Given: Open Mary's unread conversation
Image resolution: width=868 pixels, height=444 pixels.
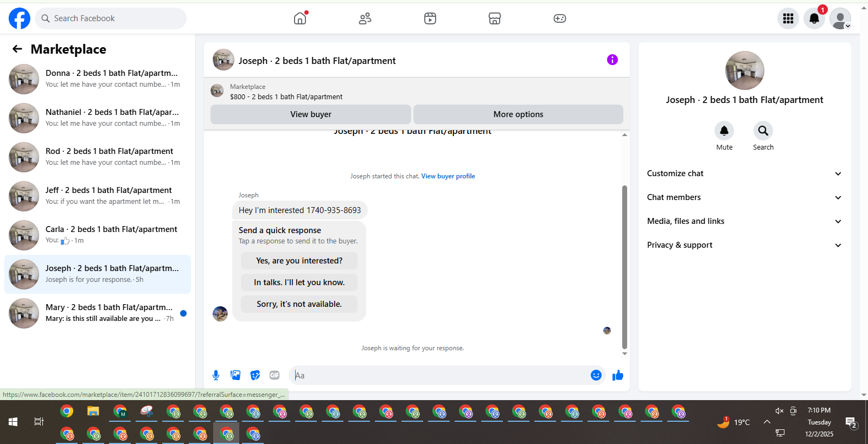Looking at the screenshot, I should pos(98,313).
